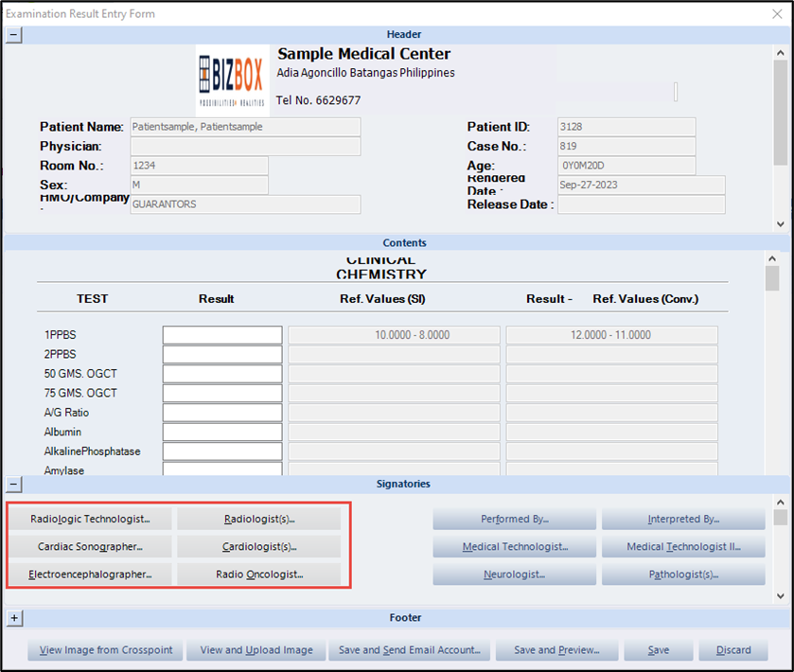Close the Examination Result Entry Form
Image resolution: width=794 pixels, height=672 pixels.
pyautogui.click(x=777, y=13)
